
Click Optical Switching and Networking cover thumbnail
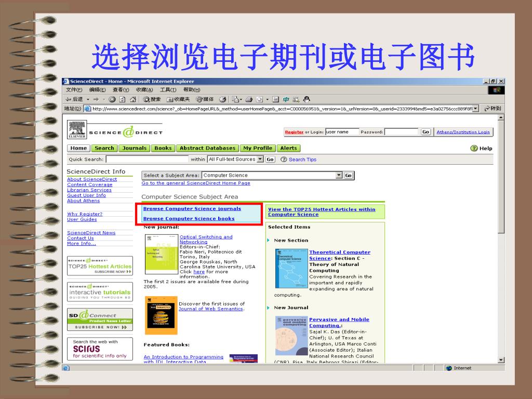(x=162, y=254)
